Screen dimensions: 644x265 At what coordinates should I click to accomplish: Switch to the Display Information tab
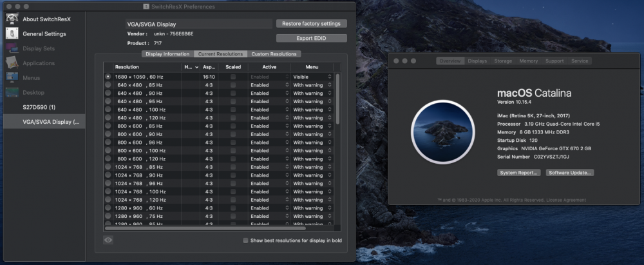167,54
